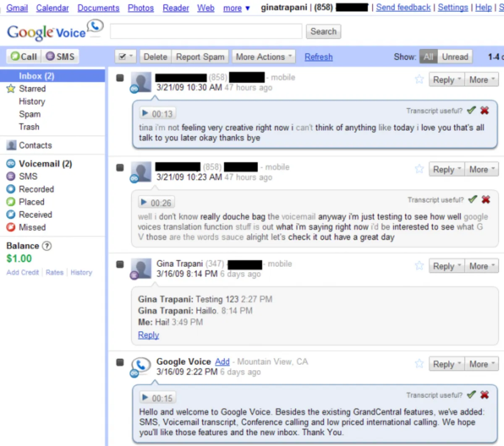The height and width of the screenshot is (446, 504).
Task: Open More dropdown for 10:30 AM voicemail
Action: pyautogui.click(x=481, y=79)
